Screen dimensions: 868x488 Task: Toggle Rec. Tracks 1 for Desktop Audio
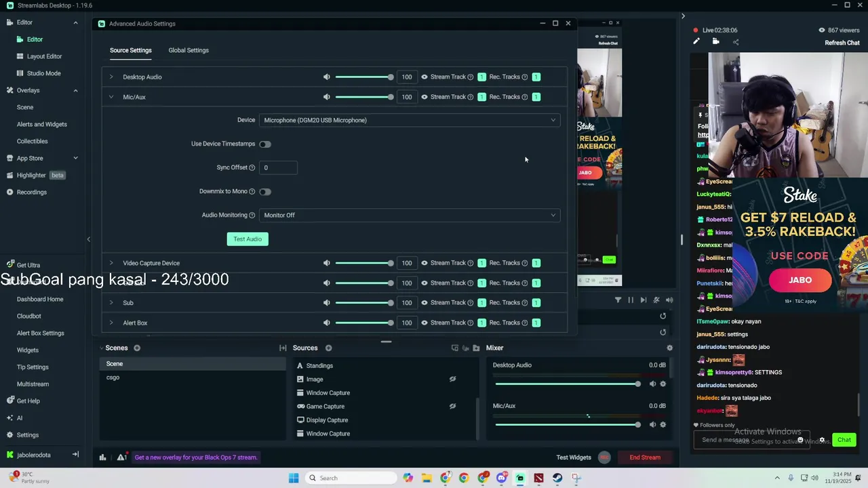[536, 77]
